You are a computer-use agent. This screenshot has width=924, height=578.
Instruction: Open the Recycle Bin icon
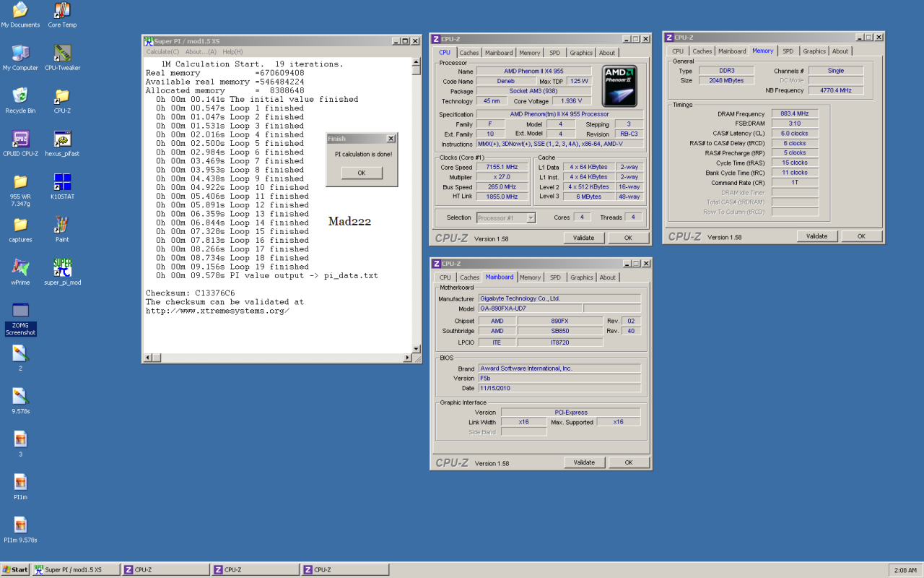click(x=20, y=100)
